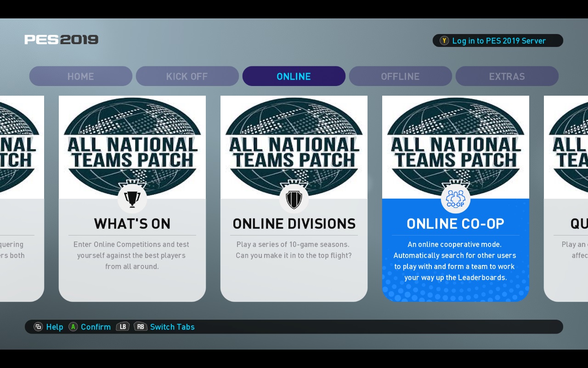The width and height of the screenshot is (588, 368).
Task: Open the WHAT'S ON card title
Action: [132, 224]
